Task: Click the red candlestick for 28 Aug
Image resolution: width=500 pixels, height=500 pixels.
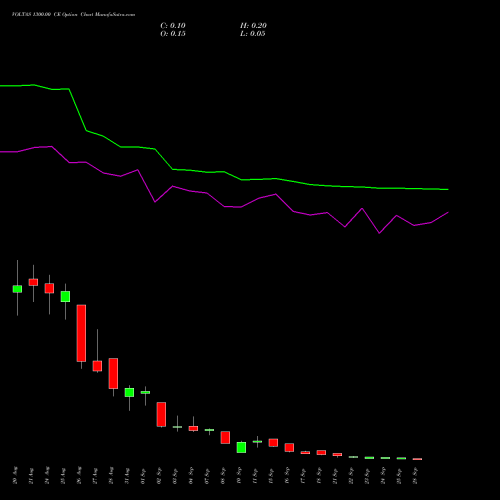Action: click(113, 373)
